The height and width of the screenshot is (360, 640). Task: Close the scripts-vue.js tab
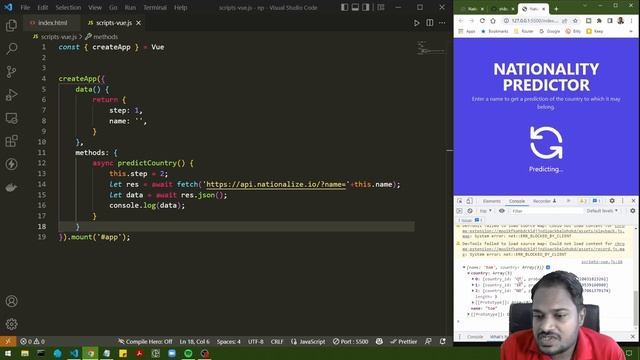coord(138,23)
